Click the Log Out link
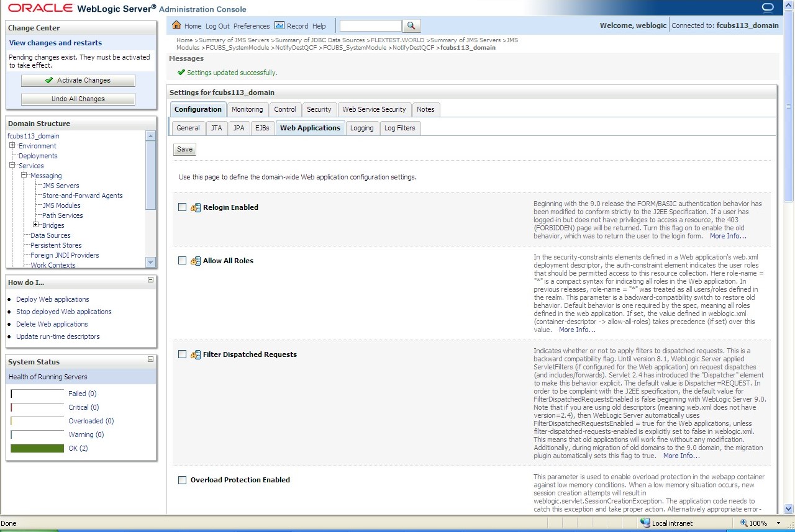Viewport: 795px width, 532px height. tap(217, 26)
